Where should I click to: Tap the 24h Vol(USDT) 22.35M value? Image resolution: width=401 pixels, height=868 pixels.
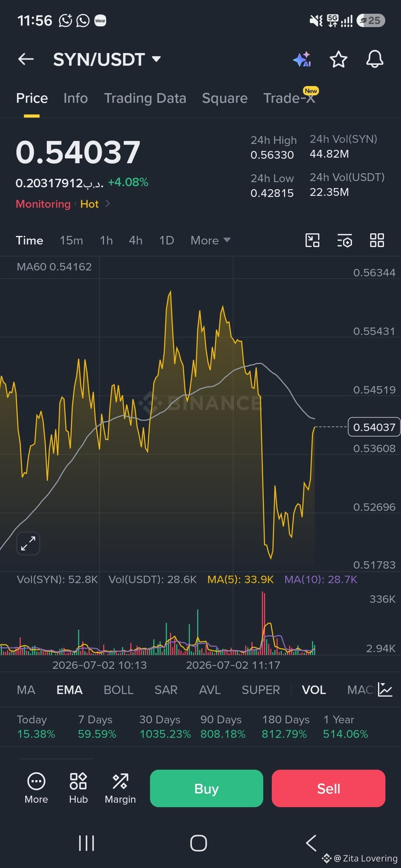click(x=329, y=192)
